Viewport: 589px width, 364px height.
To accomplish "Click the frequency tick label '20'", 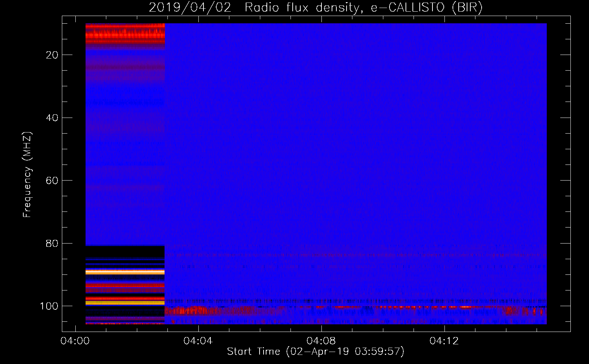I will [52, 55].
